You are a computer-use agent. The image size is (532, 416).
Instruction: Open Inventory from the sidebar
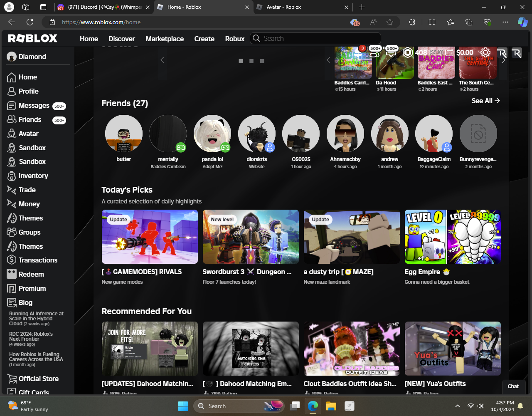[27, 176]
